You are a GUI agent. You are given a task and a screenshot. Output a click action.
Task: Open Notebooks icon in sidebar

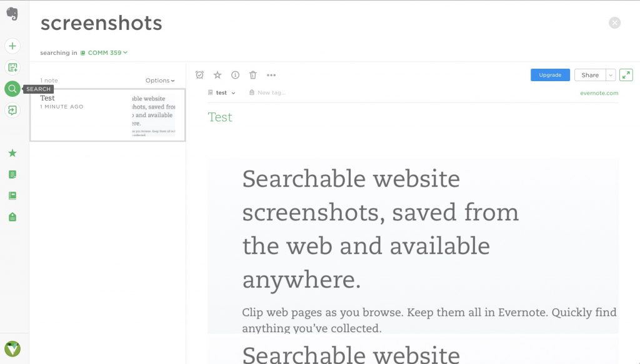(x=12, y=195)
